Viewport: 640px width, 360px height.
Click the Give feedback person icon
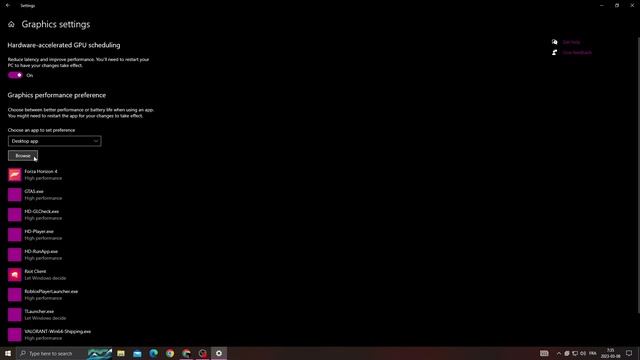point(554,53)
